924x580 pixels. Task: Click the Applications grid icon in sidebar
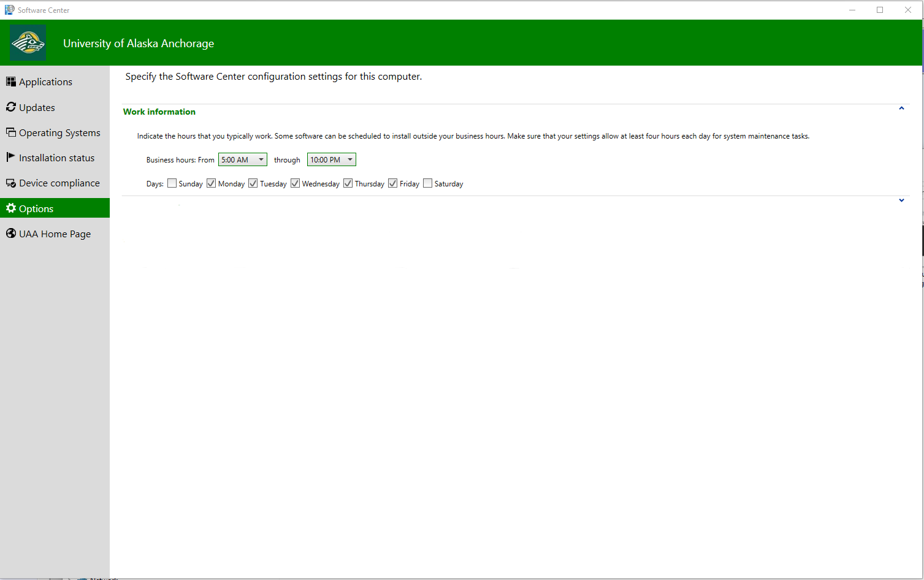11,82
